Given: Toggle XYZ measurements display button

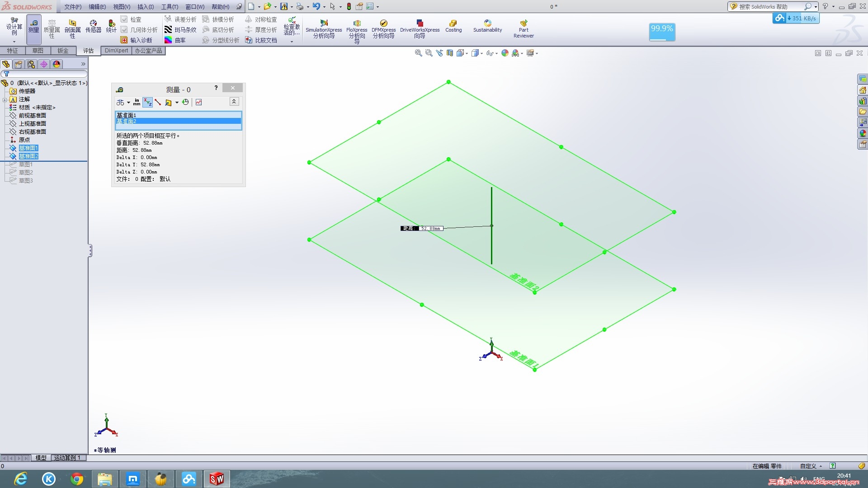Looking at the screenshot, I should 147,103.
